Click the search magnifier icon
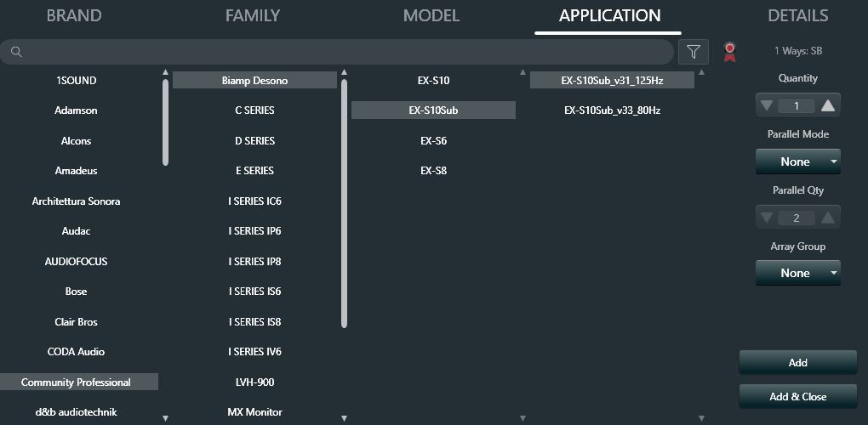The image size is (868, 425). tap(17, 52)
